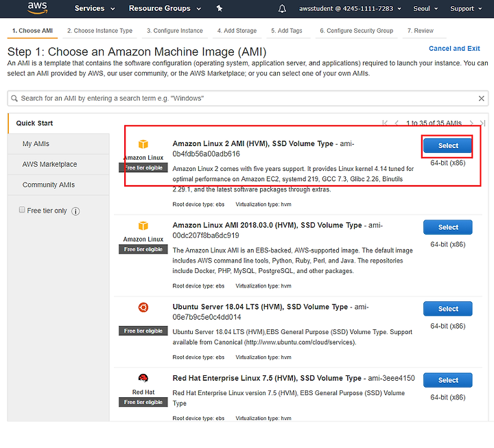Viewport: 494px width, 448px height.
Task: Open the Community AMIs section
Action: click(58, 185)
